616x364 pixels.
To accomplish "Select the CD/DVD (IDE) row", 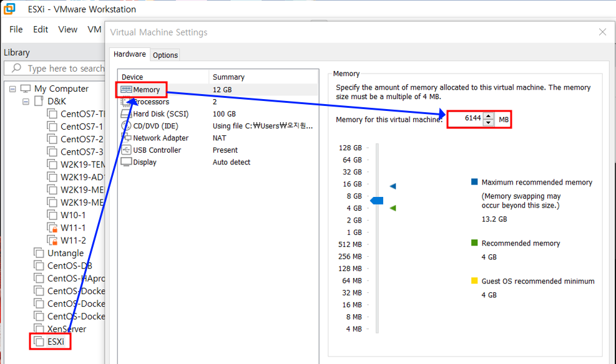I will [x=218, y=126].
